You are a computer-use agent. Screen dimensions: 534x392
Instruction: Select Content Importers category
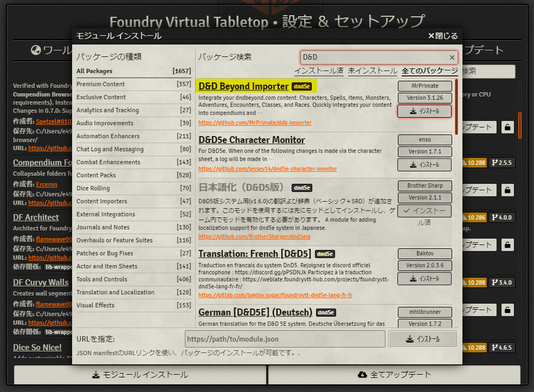click(x=133, y=201)
